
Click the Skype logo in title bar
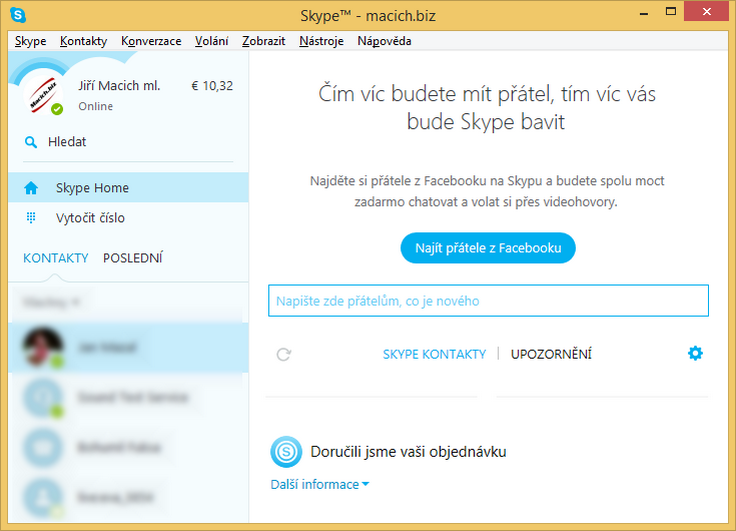point(18,16)
